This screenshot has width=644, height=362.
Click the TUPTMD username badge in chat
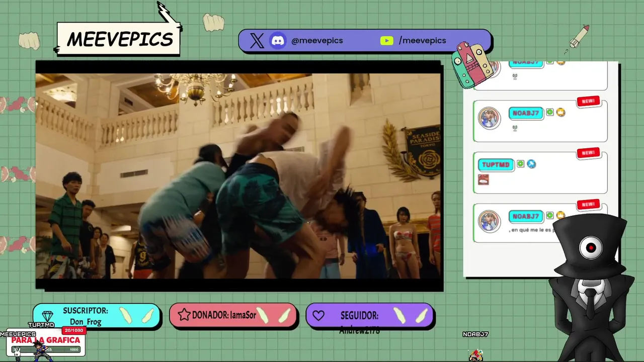coord(496,164)
